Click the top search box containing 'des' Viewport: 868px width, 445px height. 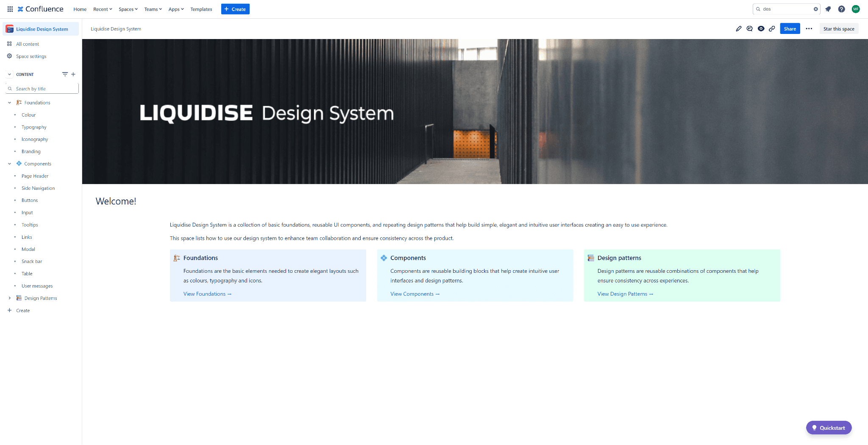(x=786, y=9)
